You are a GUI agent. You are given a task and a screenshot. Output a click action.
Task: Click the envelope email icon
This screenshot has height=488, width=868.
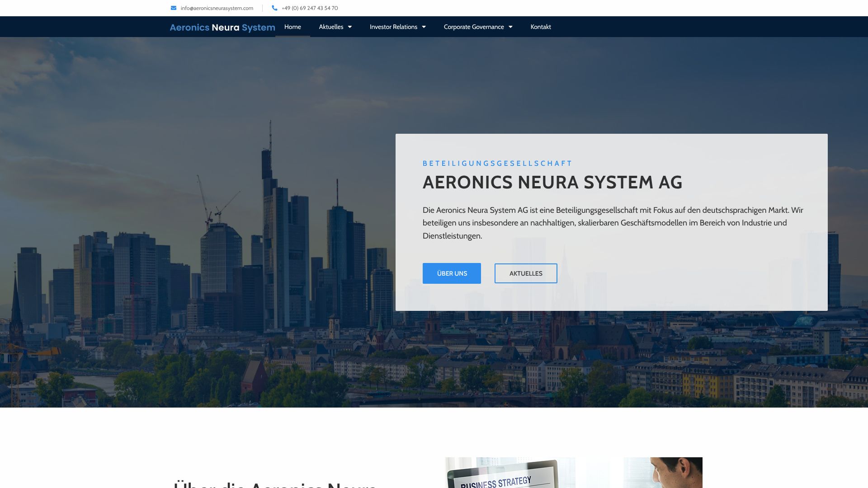click(174, 8)
